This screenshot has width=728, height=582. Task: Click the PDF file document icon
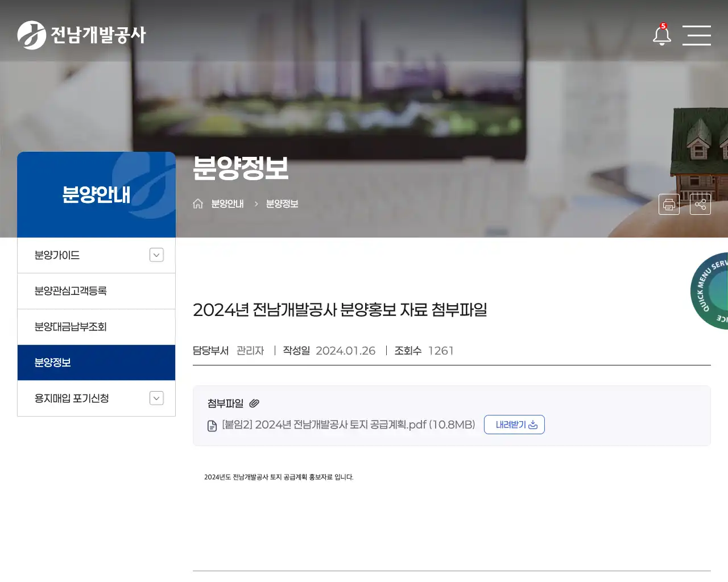tap(212, 426)
